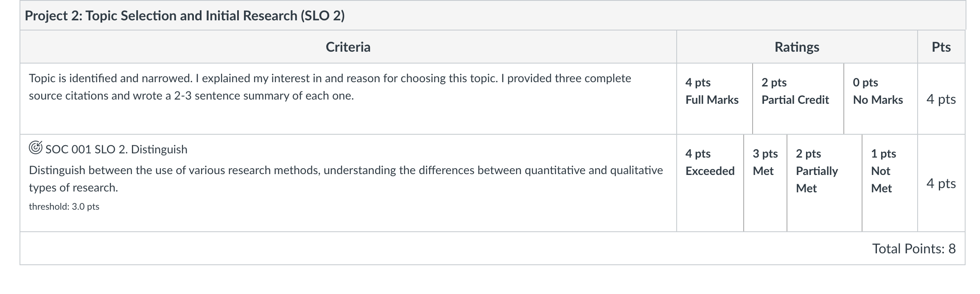Screen dimensions: 980x294
Task: Click the topic identified and narrowed criterion description
Action: [330, 87]
